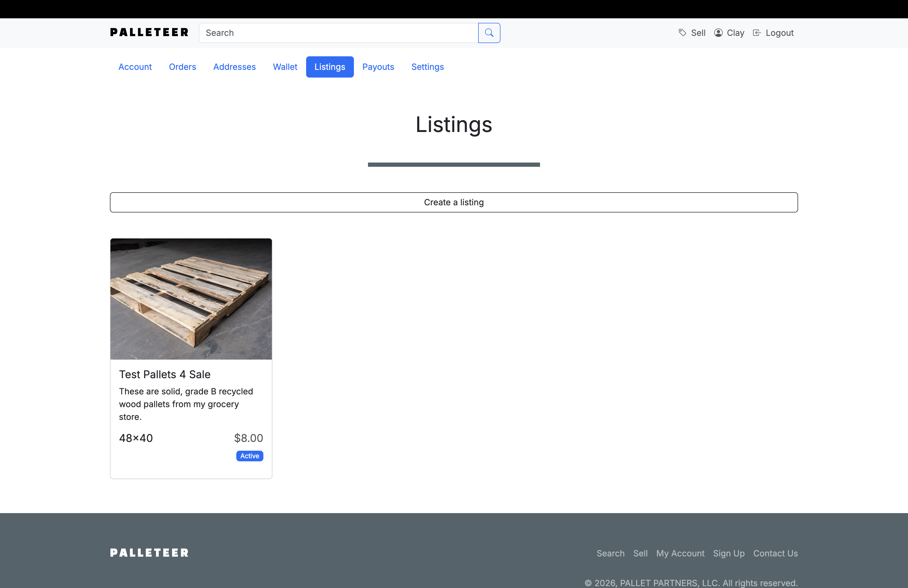
Task: Open the Test Pallets 4 Sale listing title
Action: coord(164,374)
